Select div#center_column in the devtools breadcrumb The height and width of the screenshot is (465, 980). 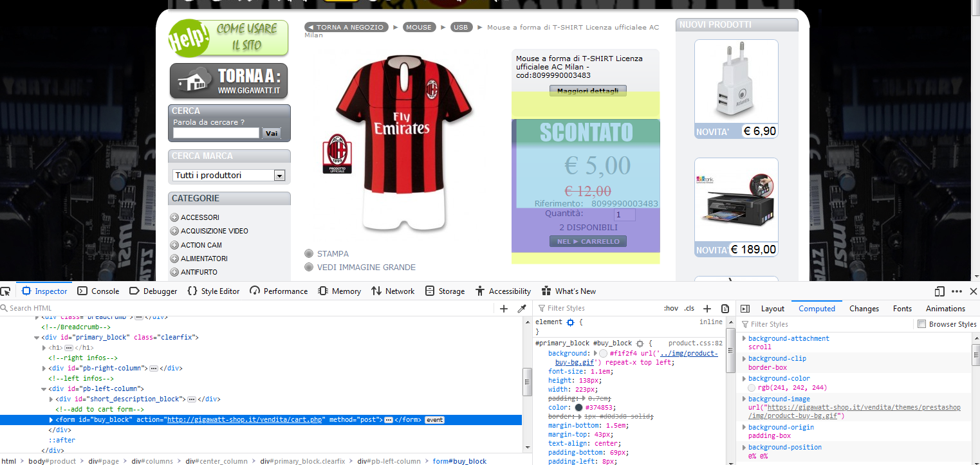(x=217, y=461)
